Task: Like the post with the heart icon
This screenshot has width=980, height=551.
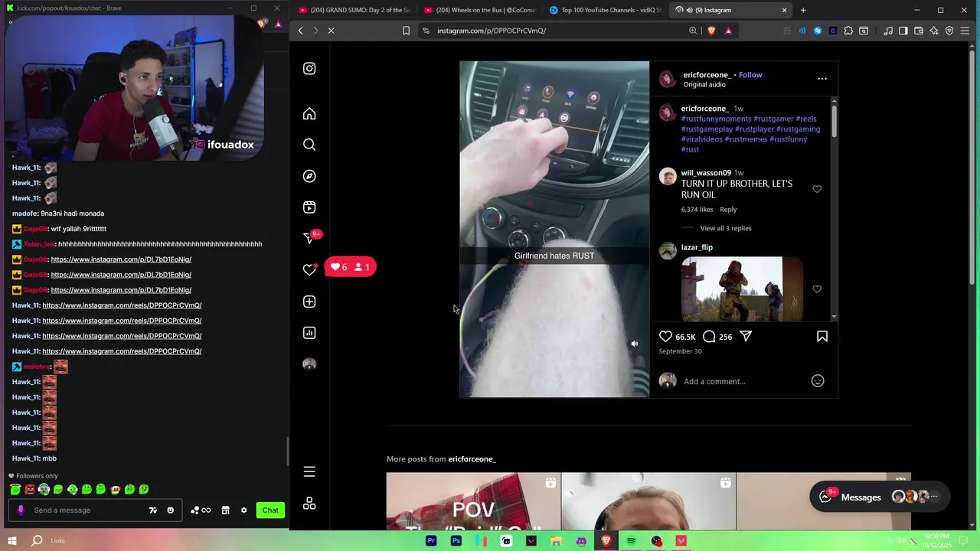Action: pos(665,336)
